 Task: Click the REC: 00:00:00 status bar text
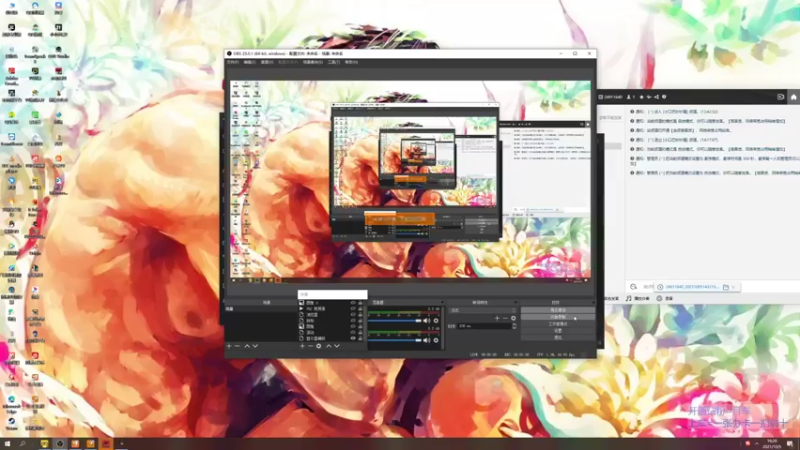517,355
